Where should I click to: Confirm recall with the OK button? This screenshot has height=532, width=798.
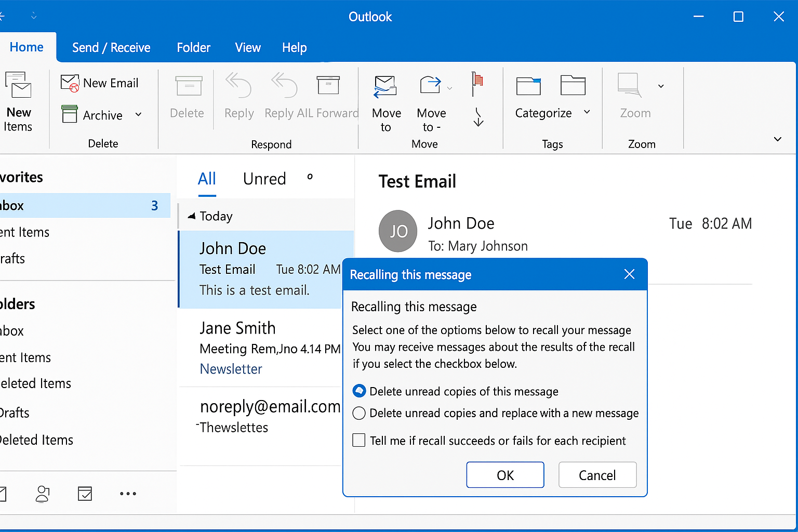[x=505, y=475]
